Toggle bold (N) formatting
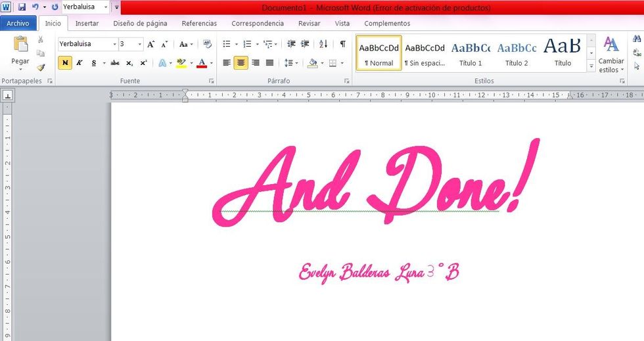This screenshot has width=644, height=341. pos(65,63)
